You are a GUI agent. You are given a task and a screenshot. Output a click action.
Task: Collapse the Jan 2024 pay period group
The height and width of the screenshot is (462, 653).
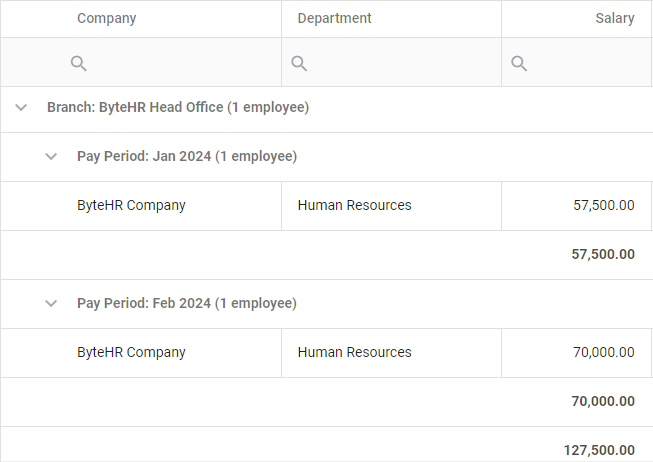pyautogui.click(x=51, y=157)
